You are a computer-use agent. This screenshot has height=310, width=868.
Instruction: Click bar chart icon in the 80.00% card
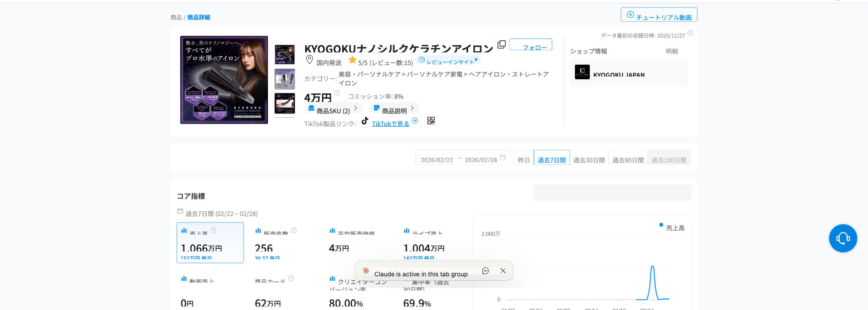333,279
